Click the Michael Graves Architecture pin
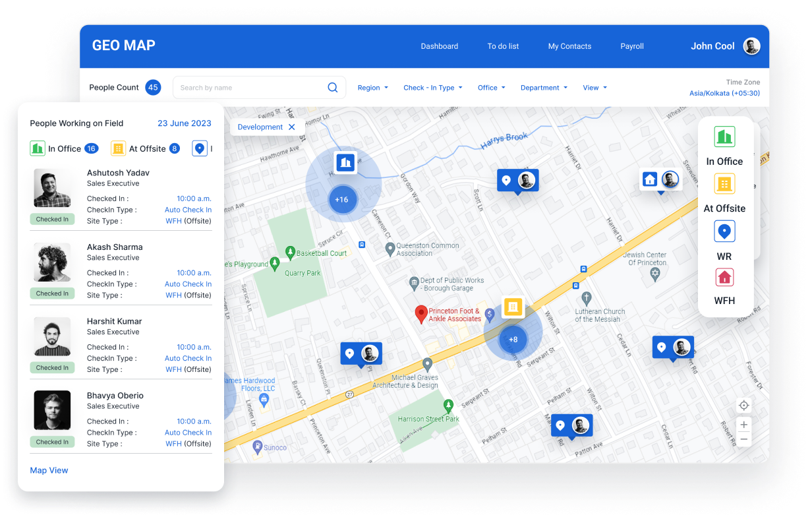The height and width of the screenshot is (523, 812). point(427,363)
